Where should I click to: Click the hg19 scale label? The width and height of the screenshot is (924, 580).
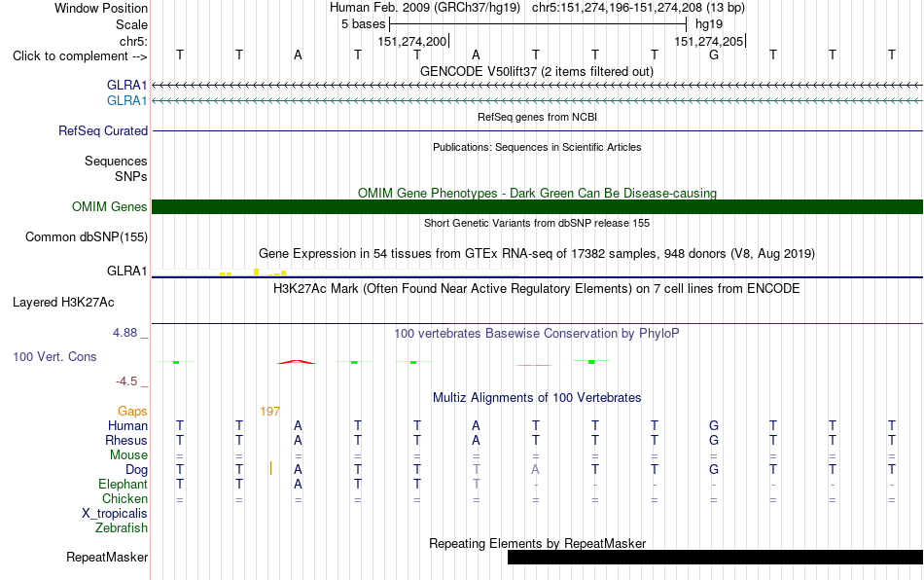[709, 24]
